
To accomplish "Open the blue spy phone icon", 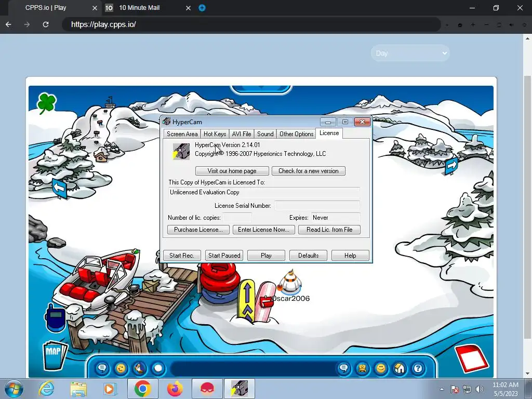I will point(55,317).
